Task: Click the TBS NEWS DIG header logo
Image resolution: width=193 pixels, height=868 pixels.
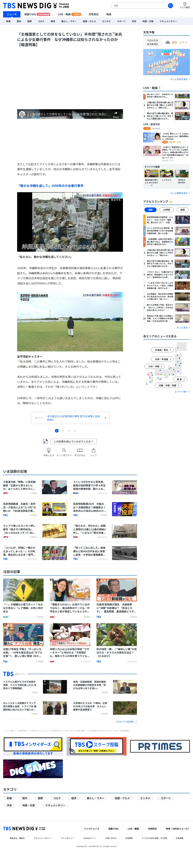Action: tap(36, 6)
